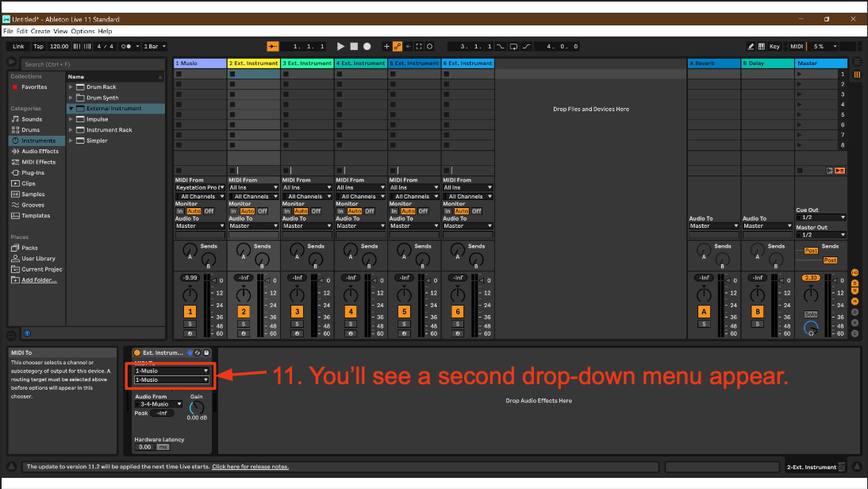Viewport: 868px width, 489px height.
Task: Toggle the orange Automation Arm button
Action: 398,47
